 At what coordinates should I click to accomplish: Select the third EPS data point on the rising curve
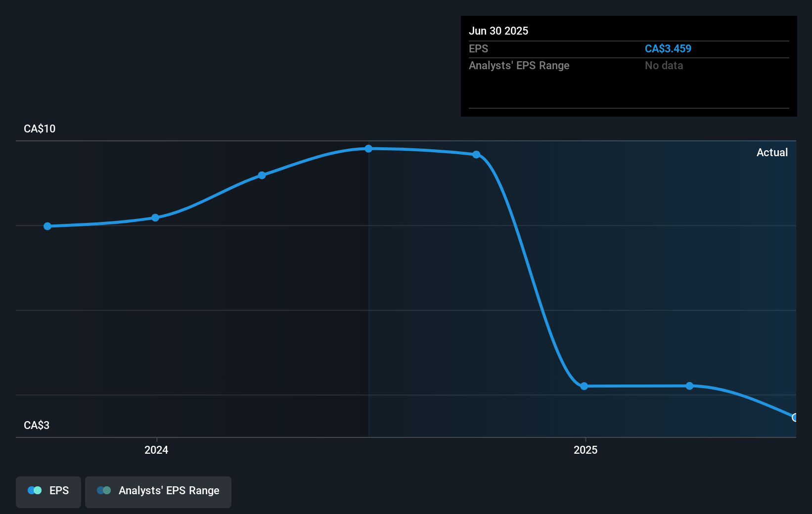(x=262, y=175)
